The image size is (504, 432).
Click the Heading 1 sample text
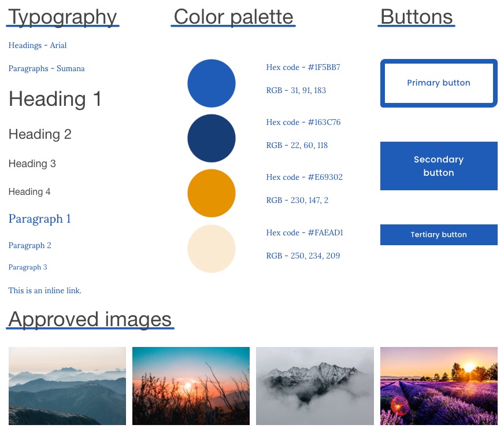pyautogui.click(x=55, y=99)
